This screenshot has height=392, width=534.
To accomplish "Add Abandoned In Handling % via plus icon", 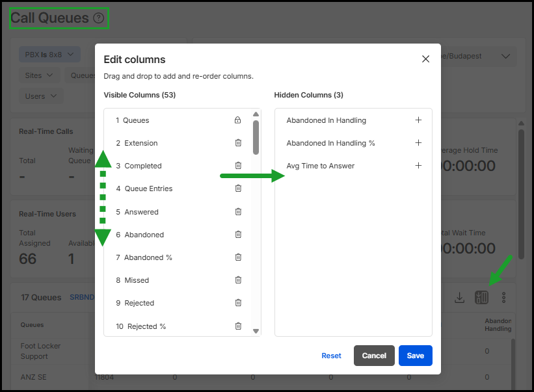I will click(x=418, y=142).
